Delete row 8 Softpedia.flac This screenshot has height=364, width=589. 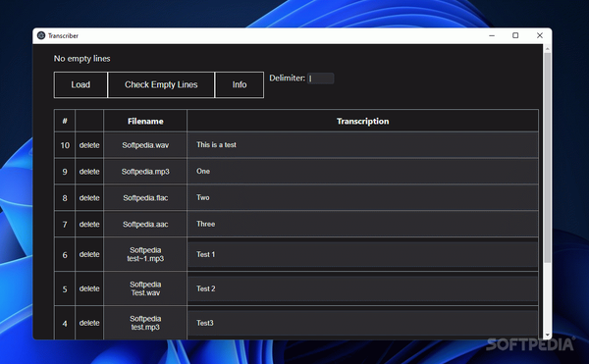(89, 198)
